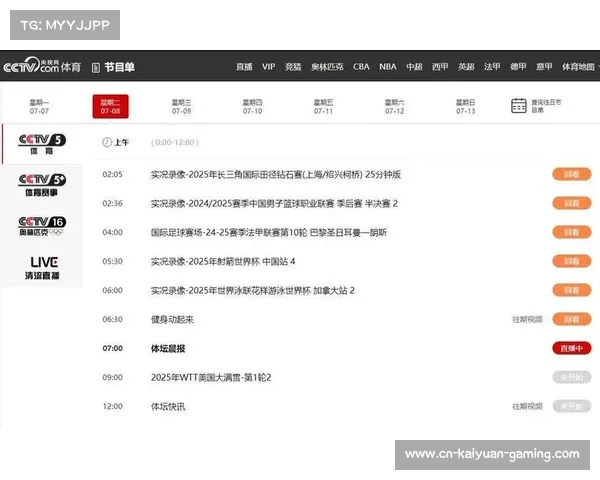Viewport: 600px width, 480px height.
Task: Click the clock icon beside 上午
Action: coord(107,142)
